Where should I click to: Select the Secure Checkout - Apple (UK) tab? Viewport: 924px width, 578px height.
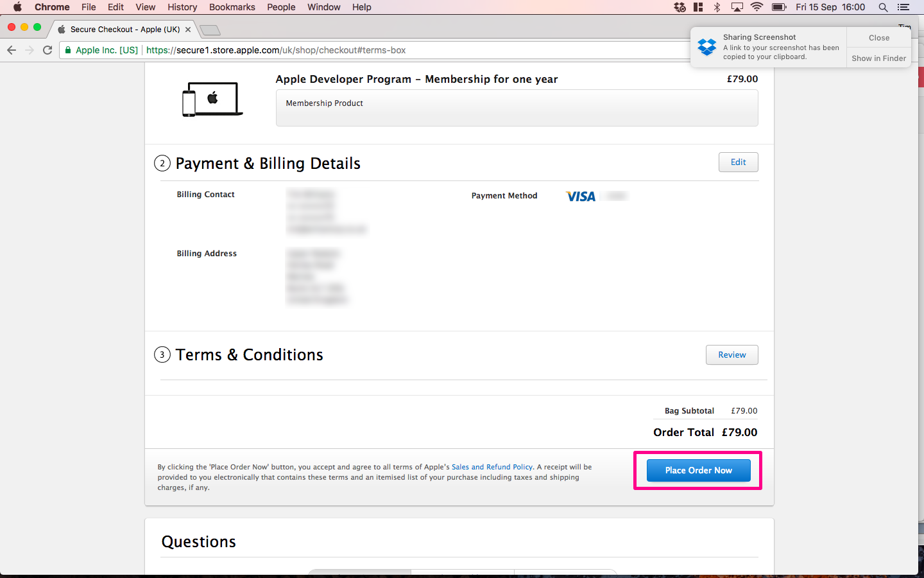tap(124, 30)
